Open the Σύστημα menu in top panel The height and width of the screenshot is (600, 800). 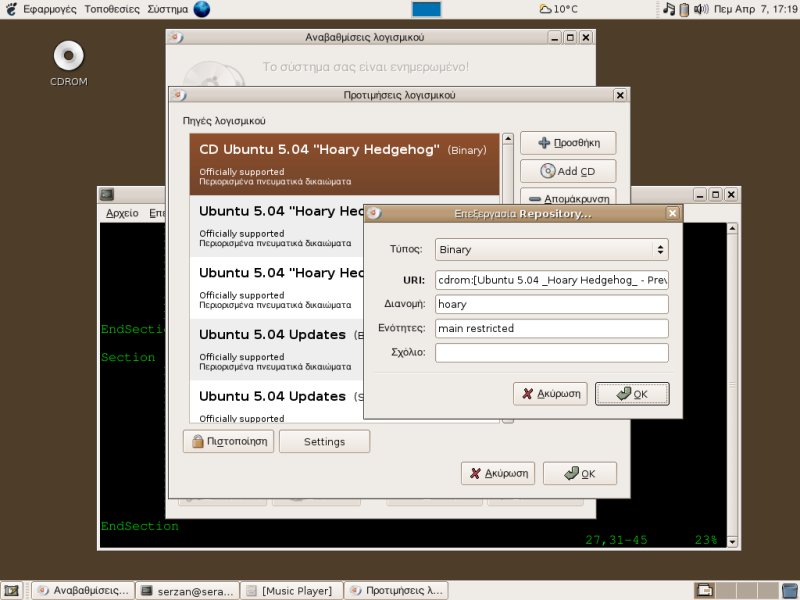[167, 9]
